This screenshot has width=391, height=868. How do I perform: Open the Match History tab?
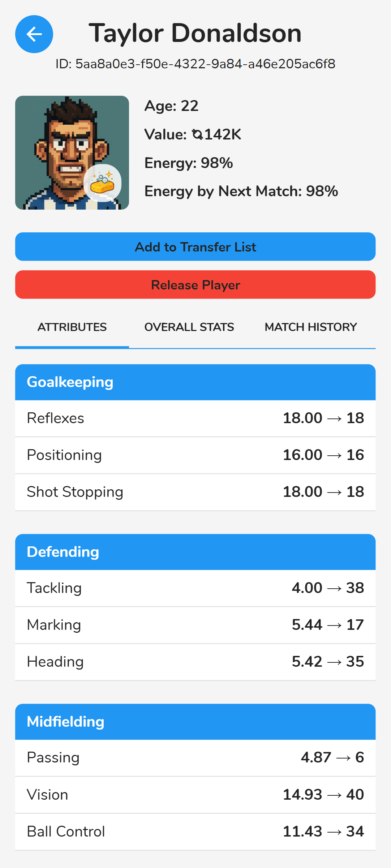click(311, 327)
